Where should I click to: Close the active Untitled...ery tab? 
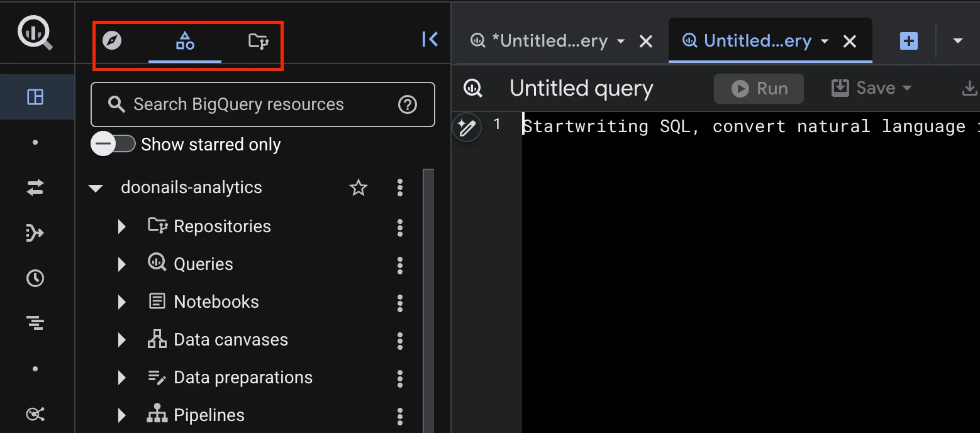click(x=850, y=42)
